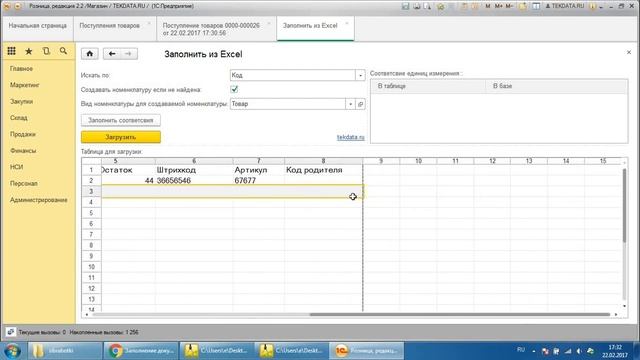Click the В базе column header
640x360 pixels.
(557, 86)
